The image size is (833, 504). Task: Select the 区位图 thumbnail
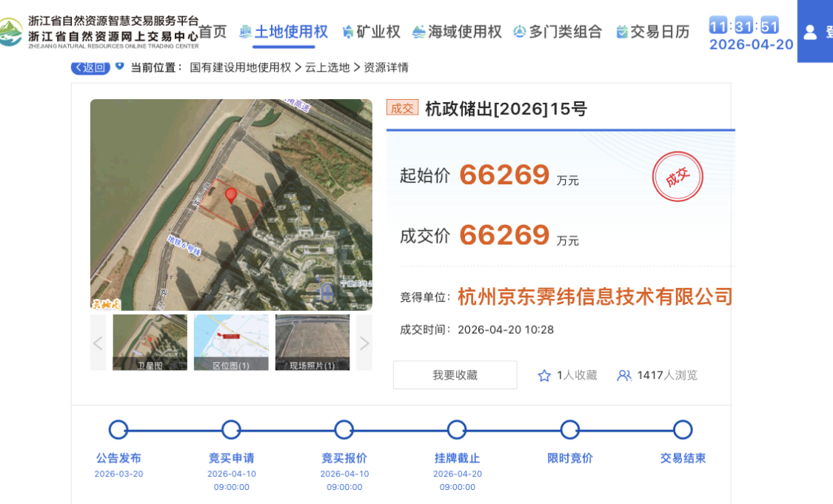tap(231, 342)
